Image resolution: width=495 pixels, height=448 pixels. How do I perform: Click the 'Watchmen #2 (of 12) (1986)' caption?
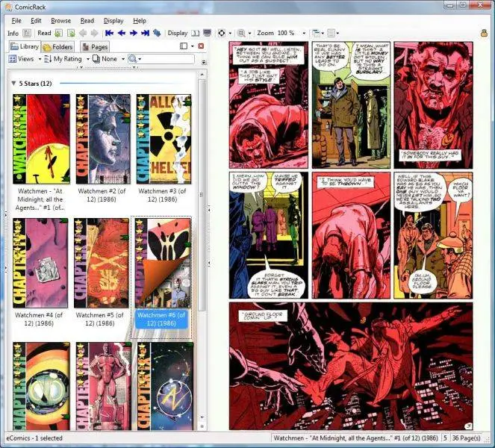tap(102, 195)
